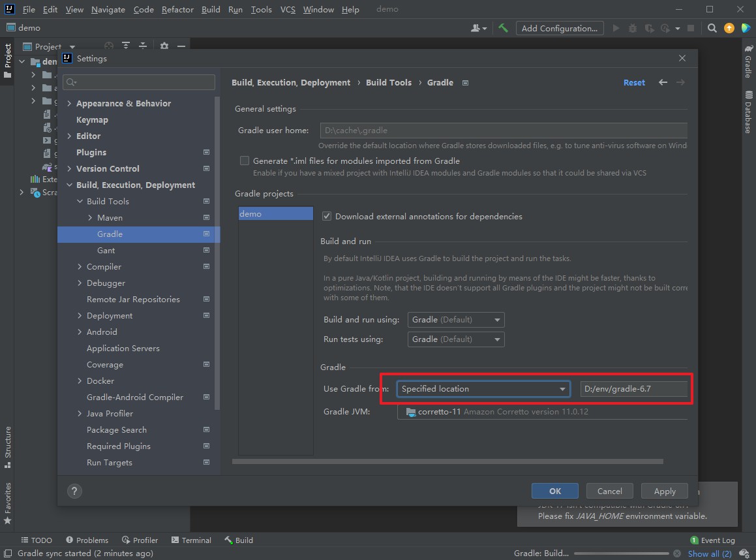Screen dimensions: 756x560
Task: Click the Stop square icon in toolbar
Action: 690,28
